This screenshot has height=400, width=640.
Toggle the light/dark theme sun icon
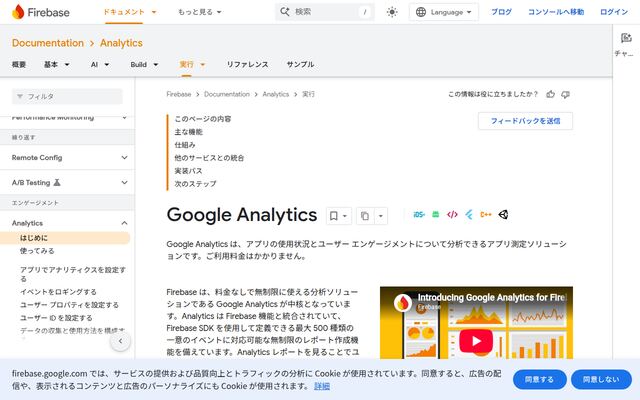point(392,12)
